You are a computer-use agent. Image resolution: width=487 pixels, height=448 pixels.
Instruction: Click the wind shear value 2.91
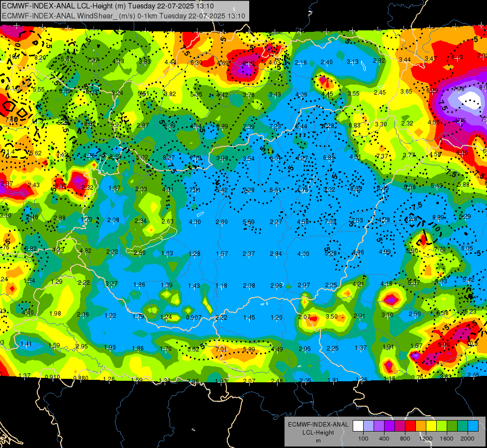pos(359,316)
